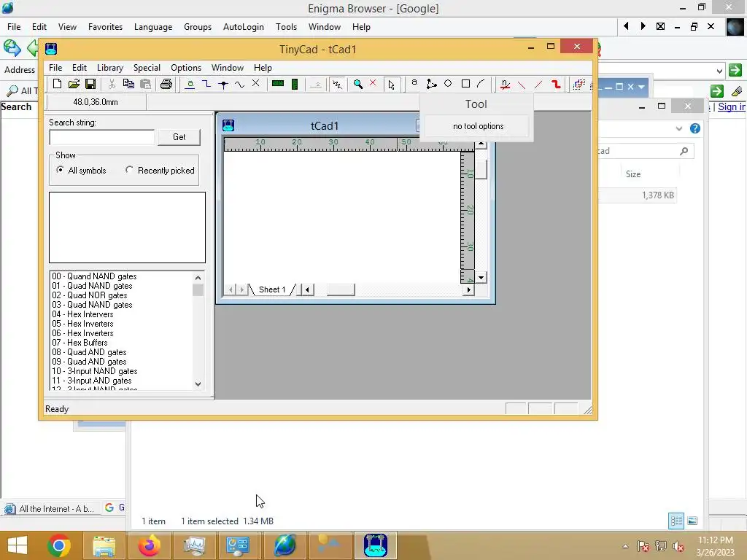Select the polygon drawing tool
The height and width of the screenshot is (560, 747).
pos(431,85)
